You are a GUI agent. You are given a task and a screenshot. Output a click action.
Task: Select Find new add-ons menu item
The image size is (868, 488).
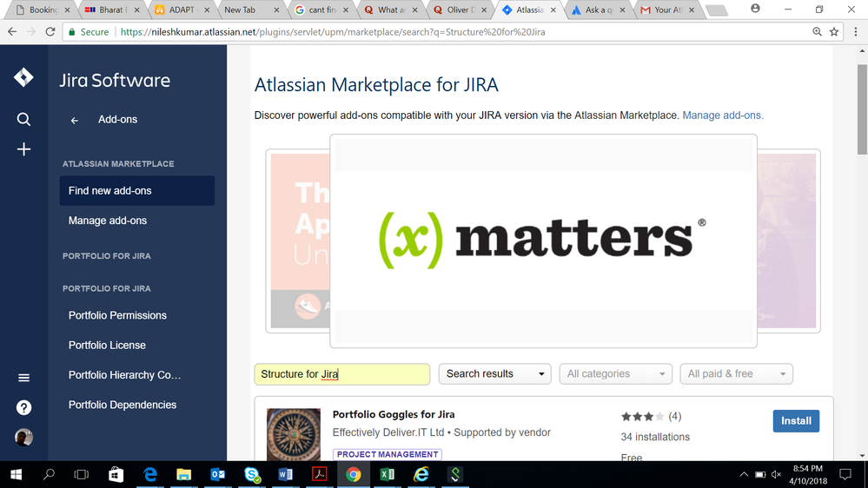click(x=137, y=191)
